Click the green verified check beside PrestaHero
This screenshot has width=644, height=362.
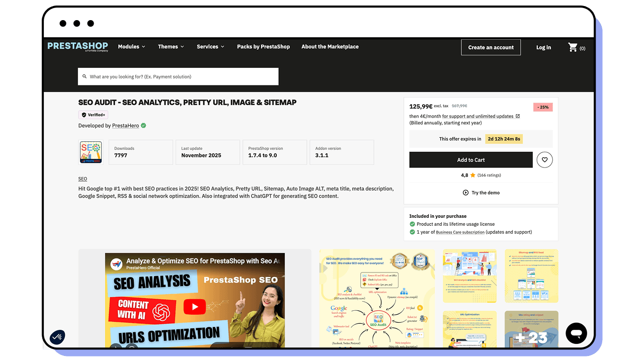(142, 125)
